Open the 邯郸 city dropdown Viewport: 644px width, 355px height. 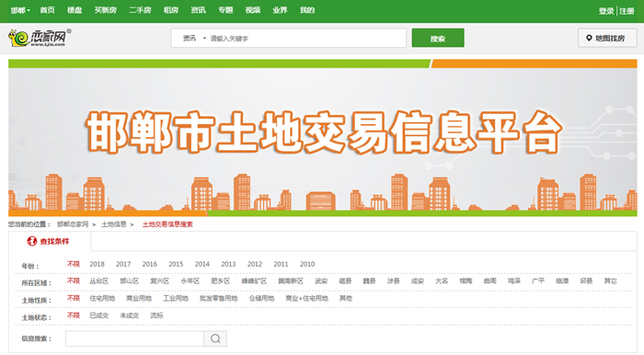pos(20,10)
